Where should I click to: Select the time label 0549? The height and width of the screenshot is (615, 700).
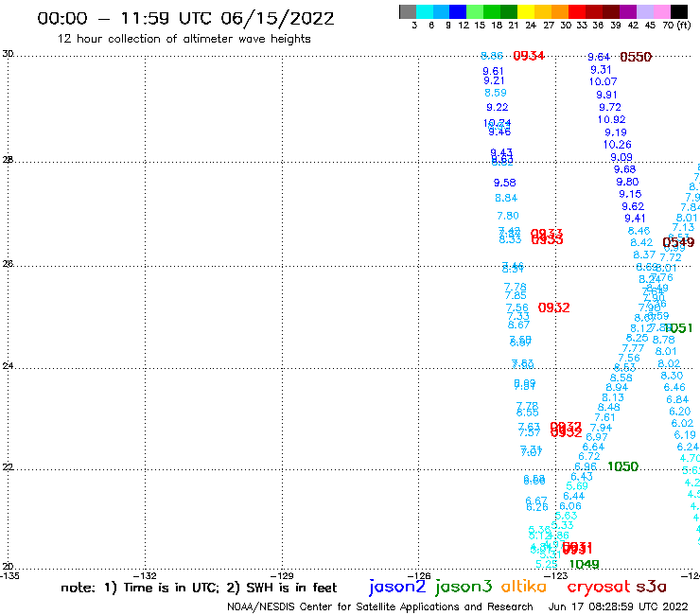tap(678, 242)
